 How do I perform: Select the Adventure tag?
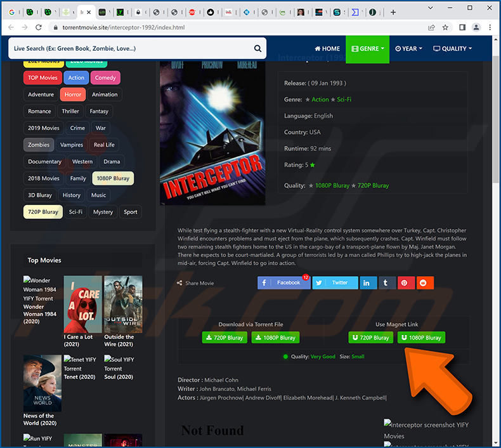pos(41,95)
